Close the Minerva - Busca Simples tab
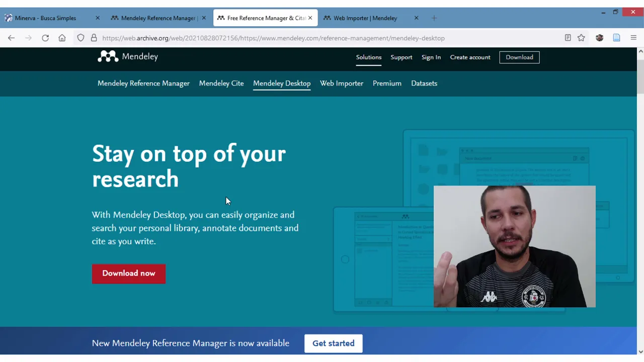 98,18
